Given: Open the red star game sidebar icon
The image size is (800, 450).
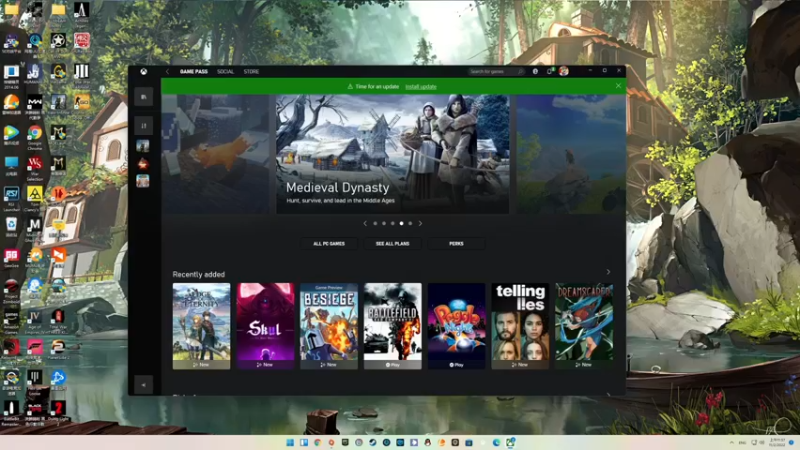Looking at the screenshot, I should pos(143,163).
